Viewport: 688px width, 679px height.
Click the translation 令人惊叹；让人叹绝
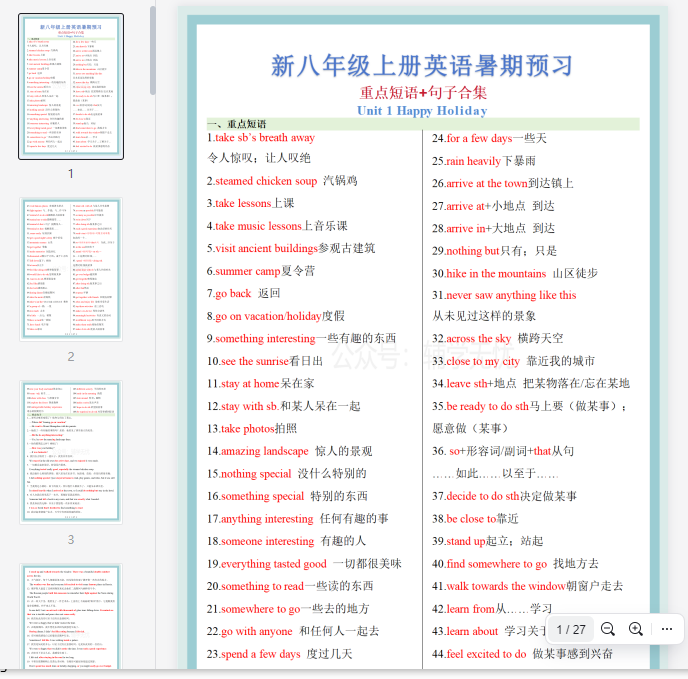[259, 158]
